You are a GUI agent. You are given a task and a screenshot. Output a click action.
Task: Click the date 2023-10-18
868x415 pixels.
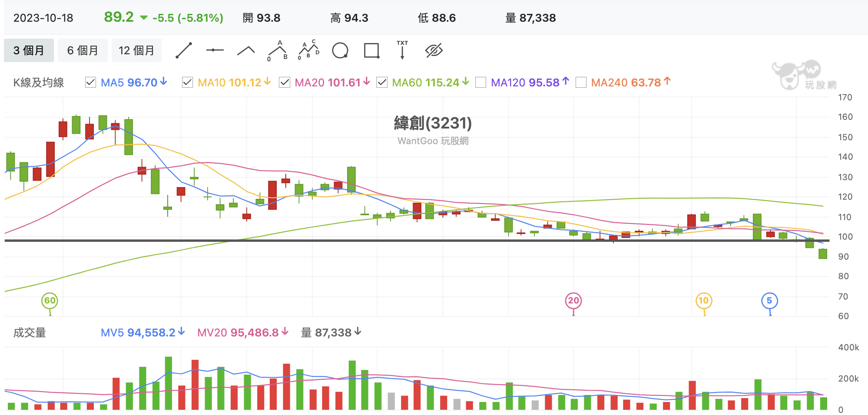click(x=43, y=18)
